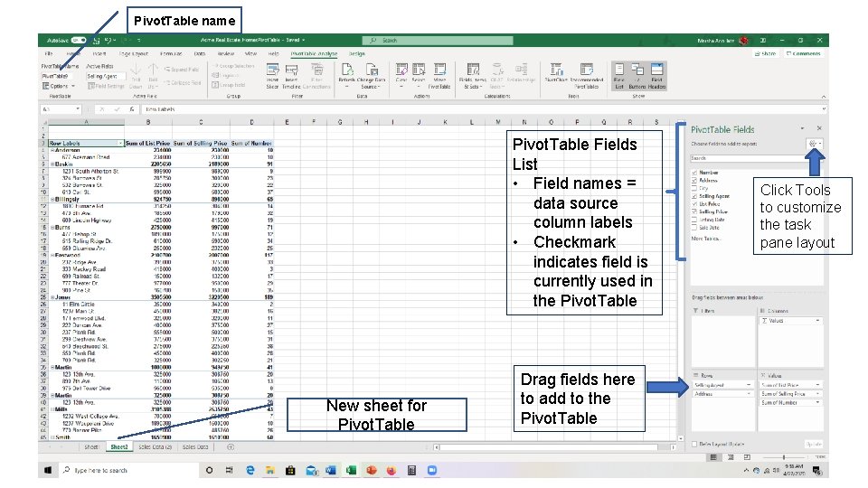
Task: Click the Filter Connections icon
Action: [316, 70]
